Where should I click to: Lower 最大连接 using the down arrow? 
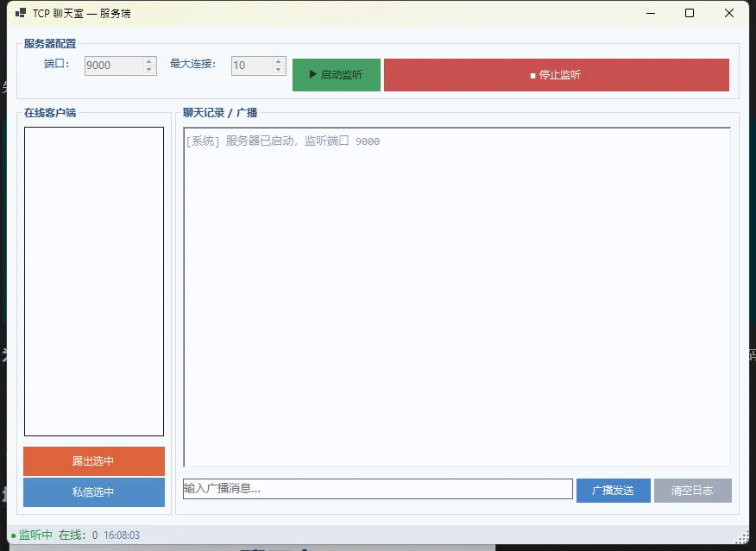[279, 70]
